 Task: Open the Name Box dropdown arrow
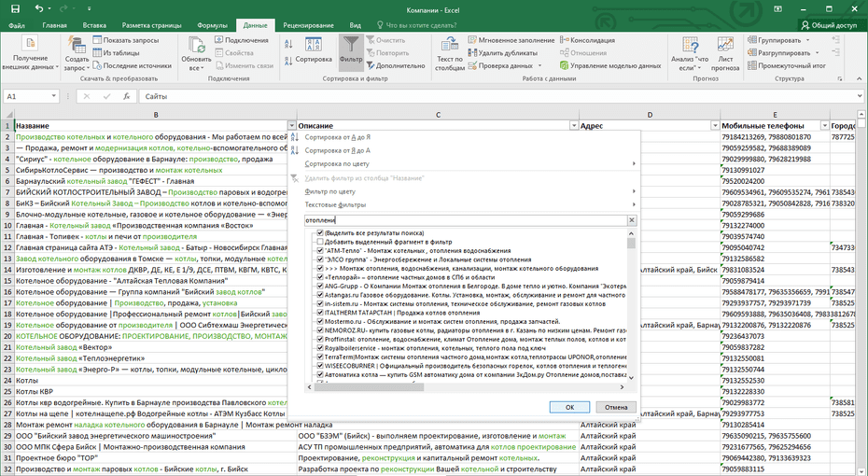[54, 96]
